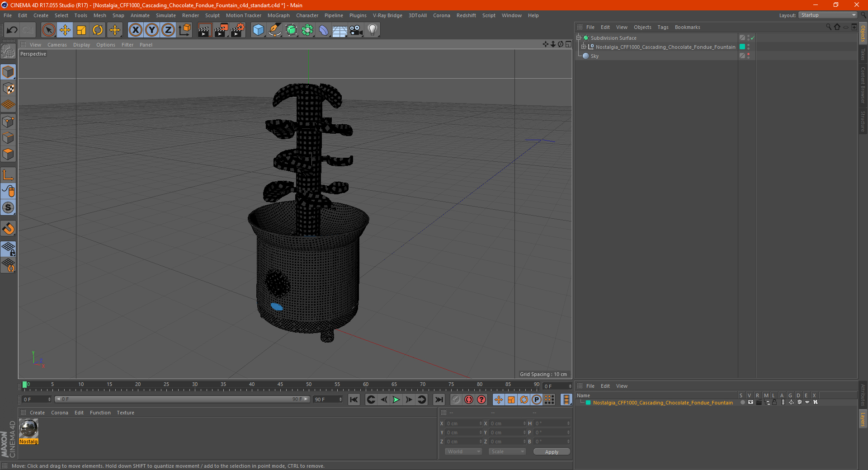Viewport: 868px width, 470px height.
Task: Go to end of animation
Action: click(x=439, y=399)
